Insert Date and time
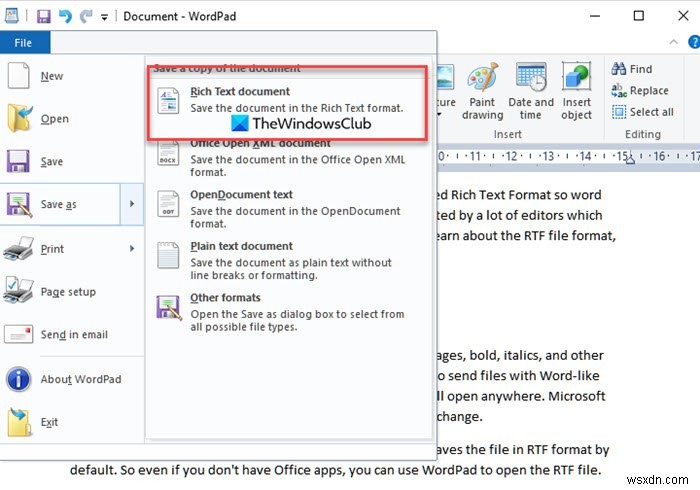 531,91
